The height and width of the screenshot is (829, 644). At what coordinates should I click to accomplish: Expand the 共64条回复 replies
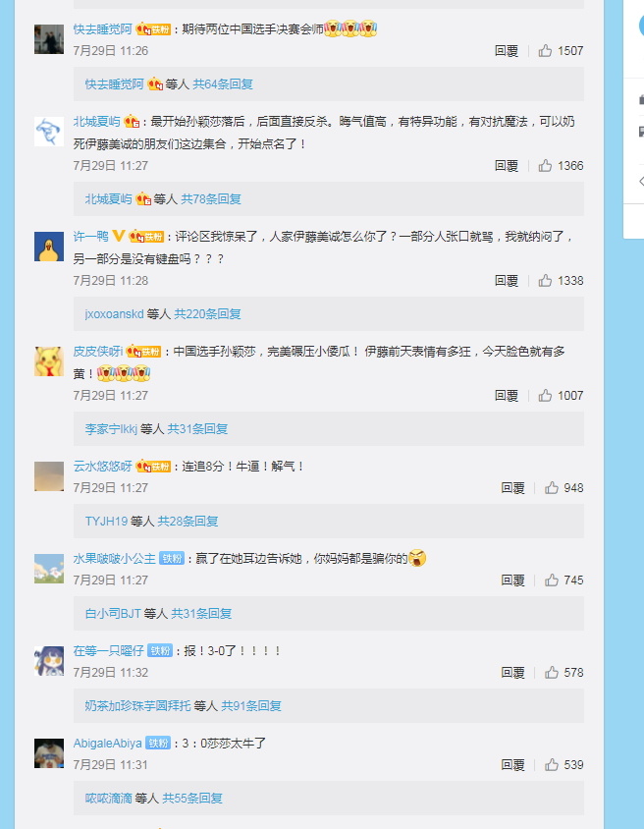[x=223, y=84]
